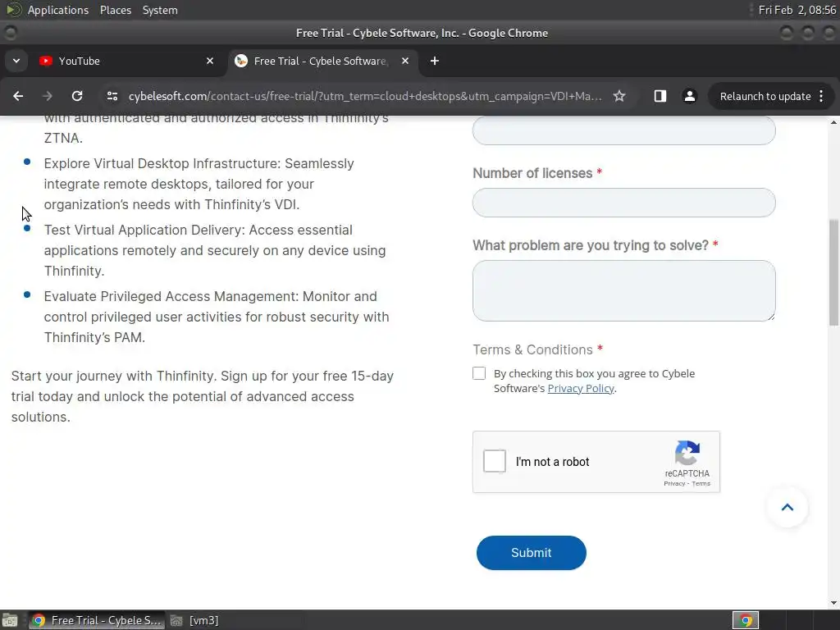Open the Privacy Policy link
This screenshot has width=840, height=630.
click(580, 388)
